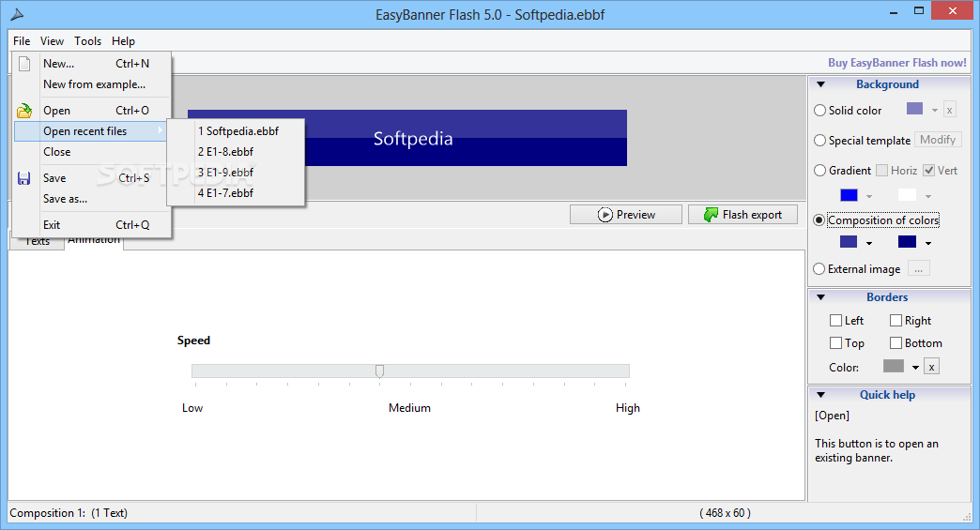This screenshot has width=980, height=530.
Task: Choose Save as... in the File menu
Action: coord(92,199)
